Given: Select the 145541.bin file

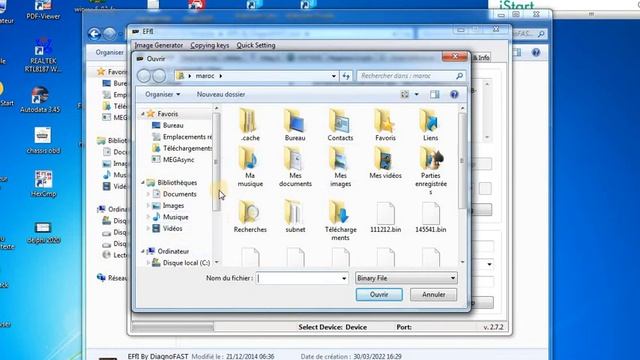Looking at the screenshot, I should point(431,218).
